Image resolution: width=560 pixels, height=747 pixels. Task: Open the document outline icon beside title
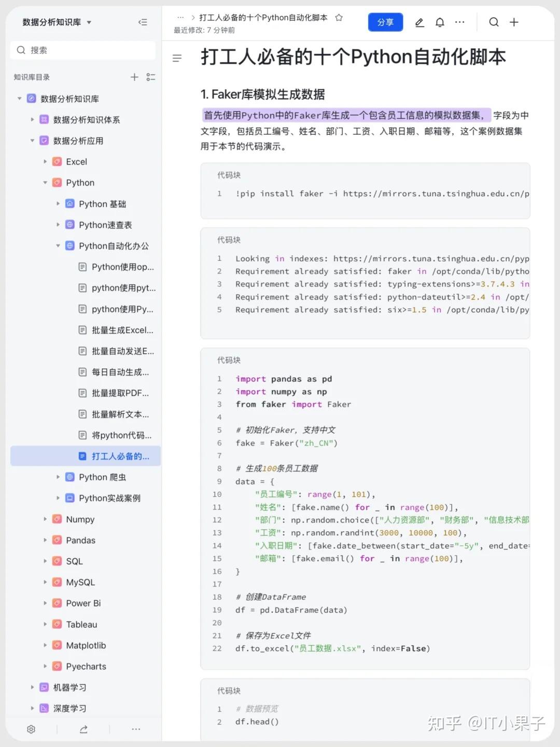pos(177,58)
